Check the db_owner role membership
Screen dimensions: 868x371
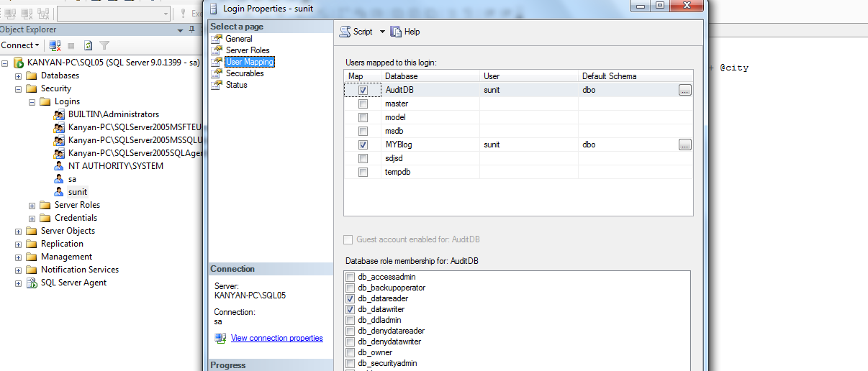pyautogui.click(x=351, y=353)
